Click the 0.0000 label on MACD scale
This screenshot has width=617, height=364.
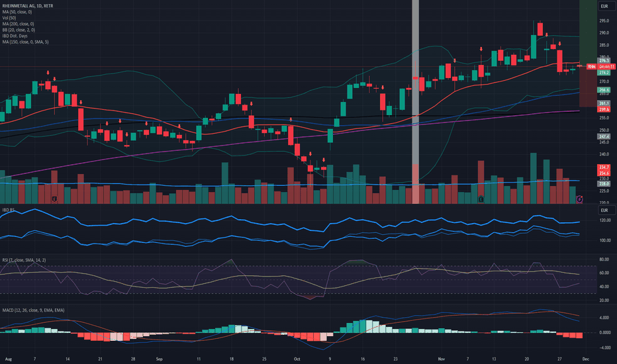point(605,332)
